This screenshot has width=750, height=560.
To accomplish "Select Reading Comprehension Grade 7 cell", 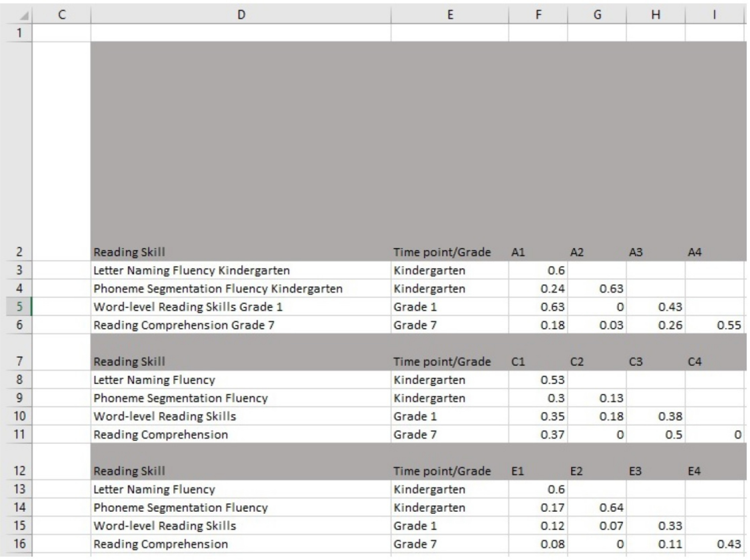I will coord(184,325).
